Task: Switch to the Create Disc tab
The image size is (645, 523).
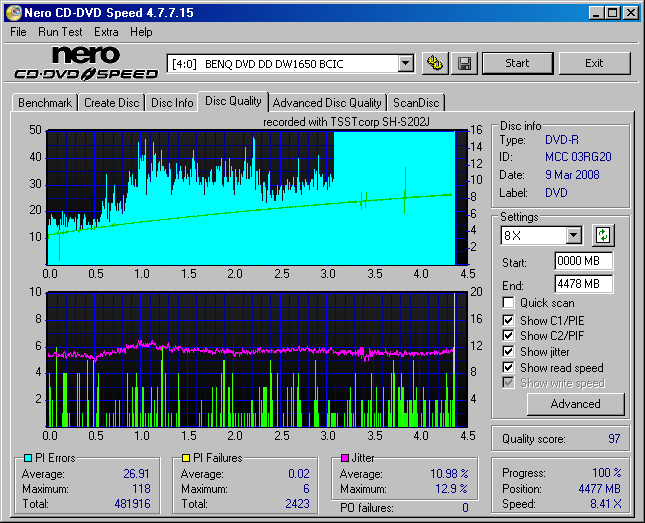Action: (111, 103)
